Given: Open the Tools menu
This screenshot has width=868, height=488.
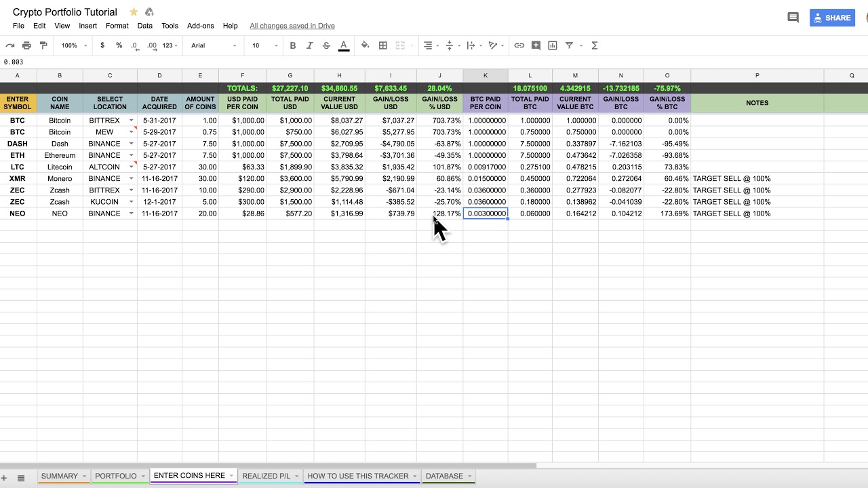Looking at the screenshot, I should pyautogui.click(x=170, y=26).
